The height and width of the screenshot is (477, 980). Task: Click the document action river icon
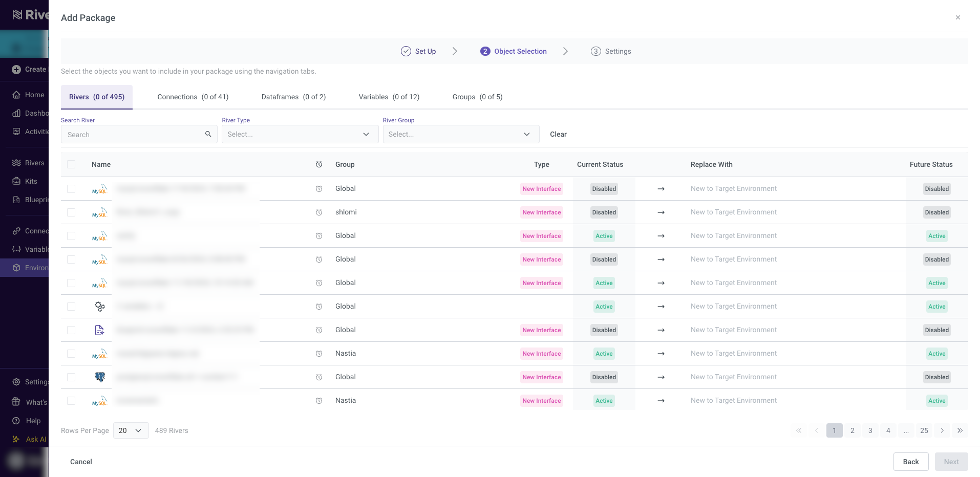(x=100, y=330)
